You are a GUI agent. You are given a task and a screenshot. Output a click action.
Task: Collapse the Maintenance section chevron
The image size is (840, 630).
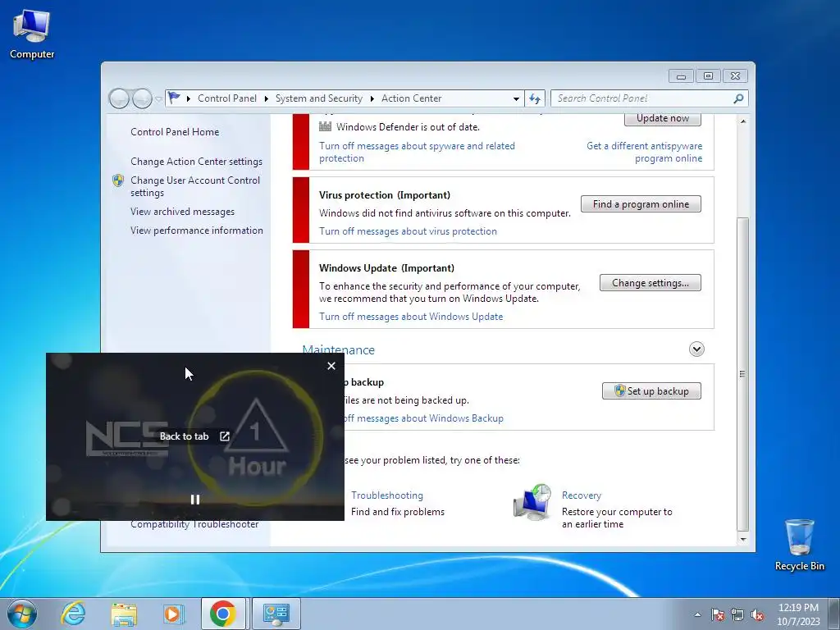tap(696, 349)
